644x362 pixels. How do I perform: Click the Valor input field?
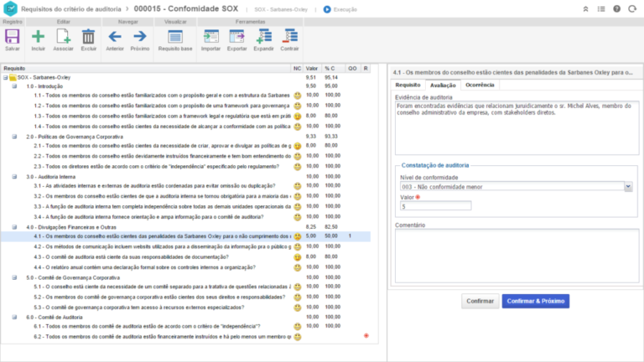pos(436,206)
